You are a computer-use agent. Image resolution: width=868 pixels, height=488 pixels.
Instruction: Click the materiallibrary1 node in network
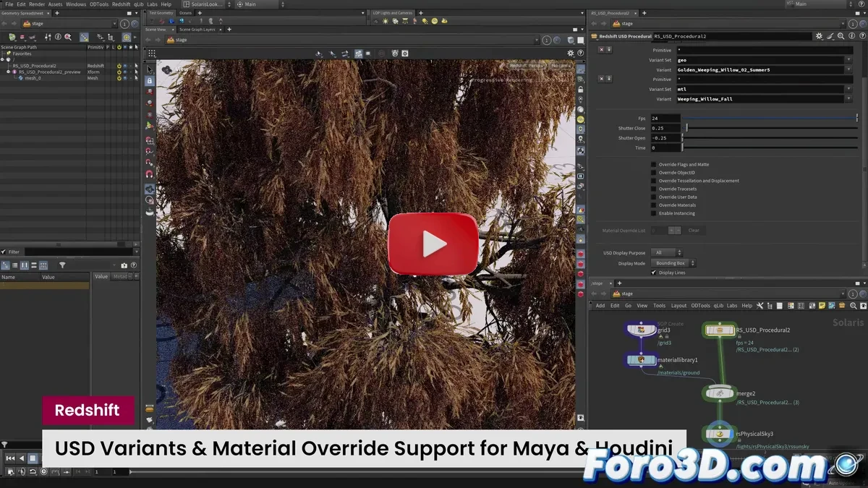(x=641, y=359)
